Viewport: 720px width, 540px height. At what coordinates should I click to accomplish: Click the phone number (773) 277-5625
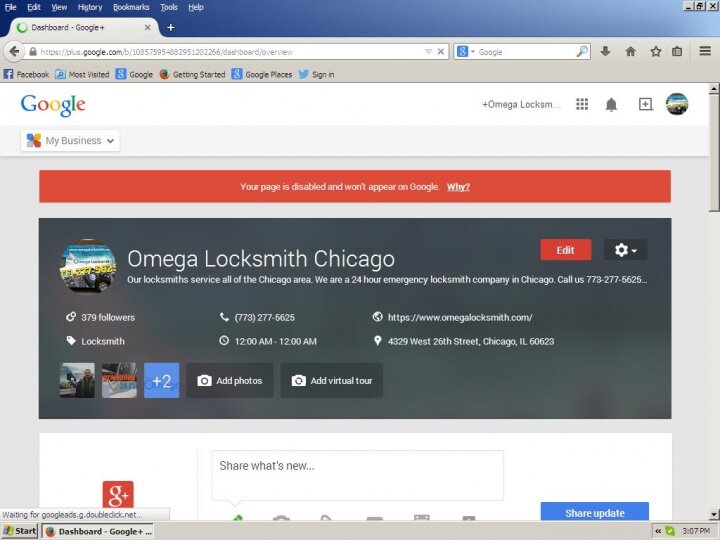click(x=264, y=317)
